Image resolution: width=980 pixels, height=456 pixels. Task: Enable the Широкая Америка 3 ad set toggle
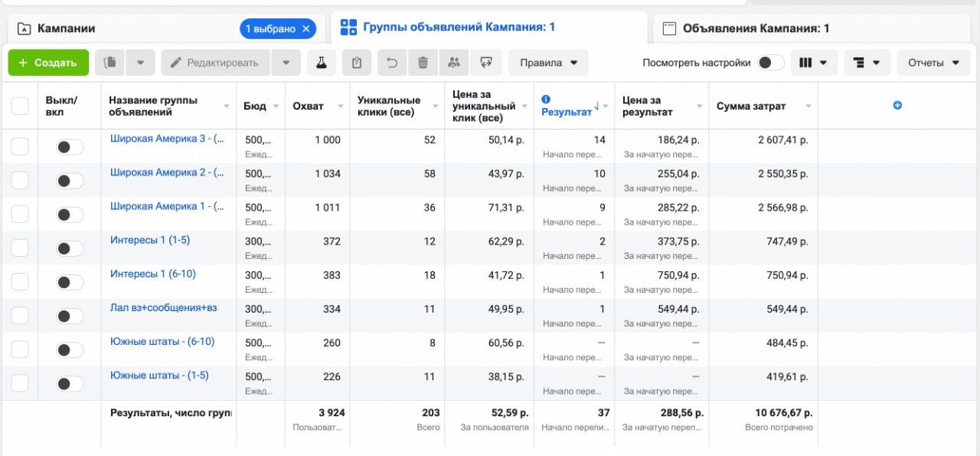(x=70, y=147)
